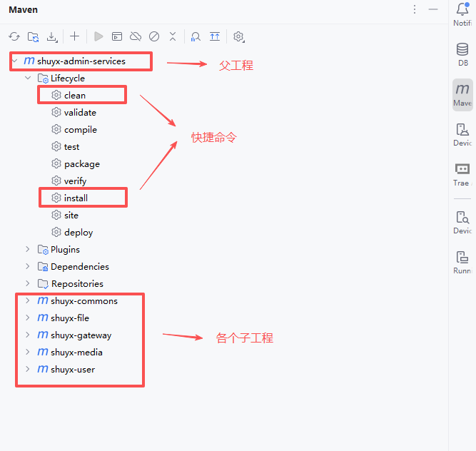Image resolution: width=476 pixels, height=451 pixels.
Task: Reload all Maven projects
Action: (14, 36)
